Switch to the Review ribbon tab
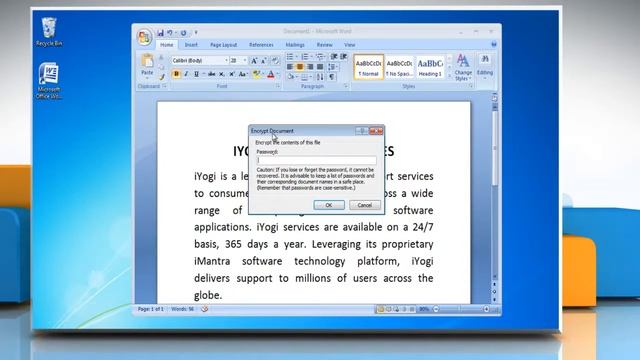Image resolution: width=640 pixels, height=360 pixels. 324,45
